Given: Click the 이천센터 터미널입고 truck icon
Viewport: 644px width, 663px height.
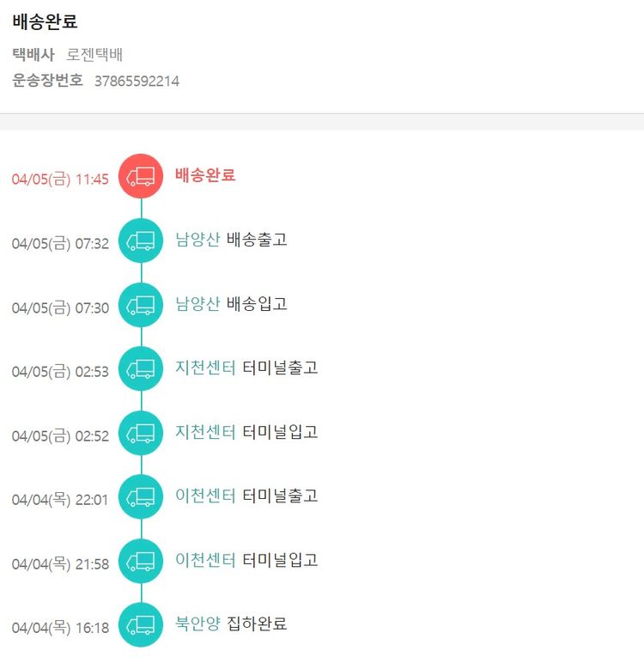Looking at the screenshot, I should 140,561.
